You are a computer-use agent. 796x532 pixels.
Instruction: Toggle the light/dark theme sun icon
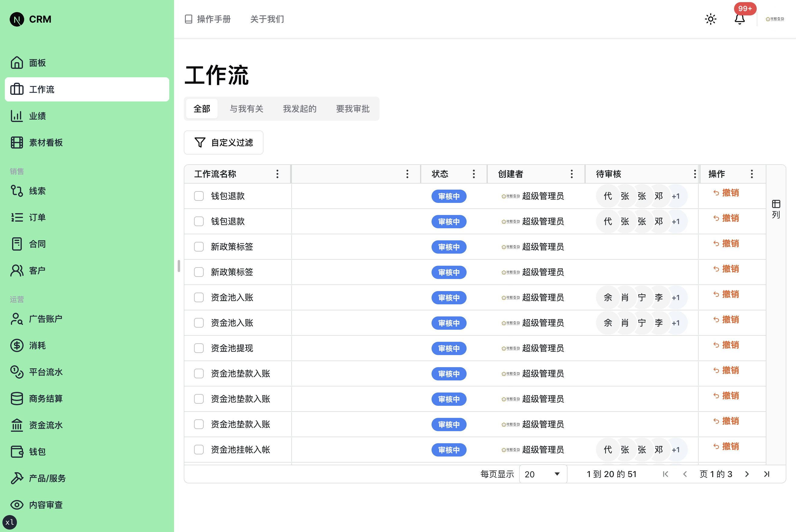tap(710, 19)
